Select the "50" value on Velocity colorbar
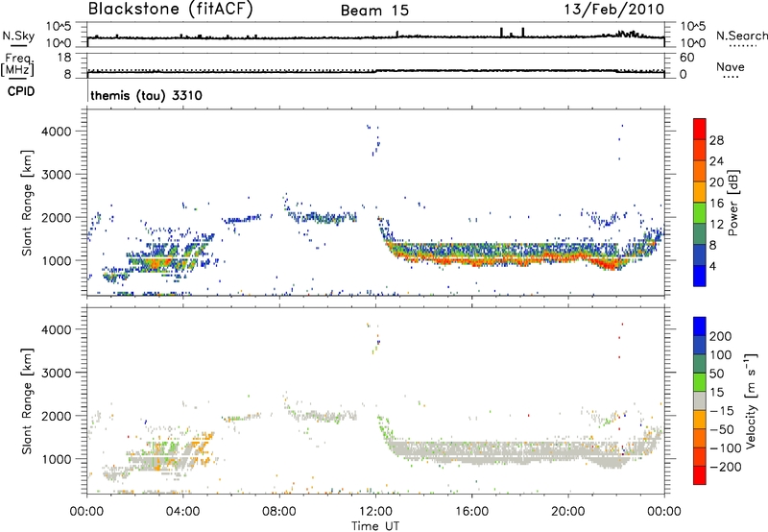Screen dimensions: 768x532 pos(716,374)
